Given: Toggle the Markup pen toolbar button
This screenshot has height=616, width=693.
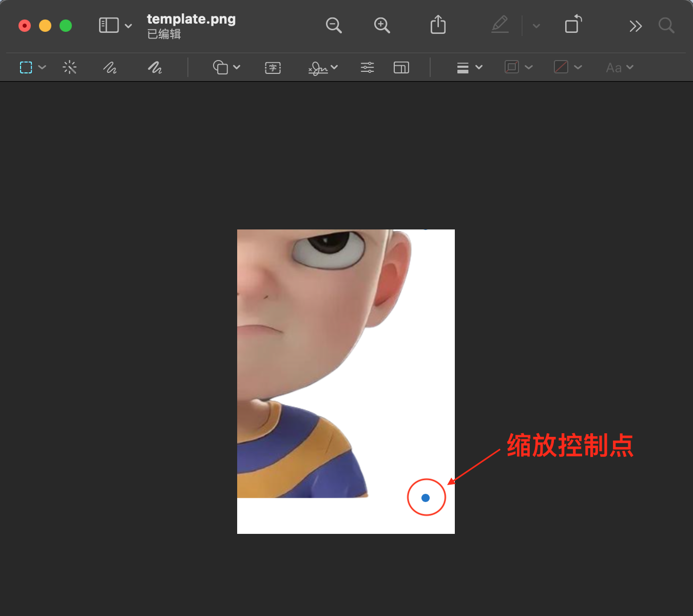Looking at the screenshot, I should 500,24.
